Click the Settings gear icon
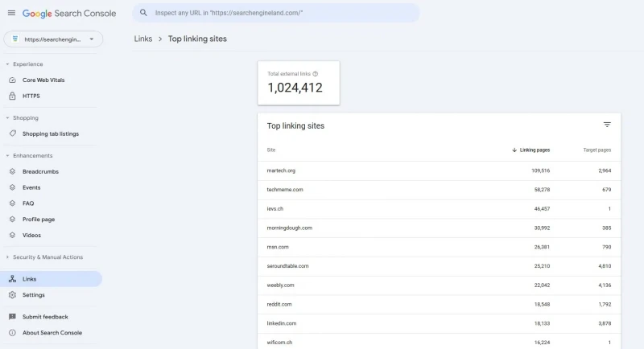 [x=12, y=295]
